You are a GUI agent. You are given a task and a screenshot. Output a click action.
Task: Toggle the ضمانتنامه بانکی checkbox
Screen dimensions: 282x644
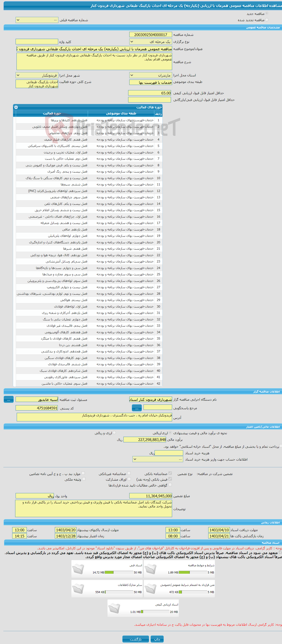[170, 473]
